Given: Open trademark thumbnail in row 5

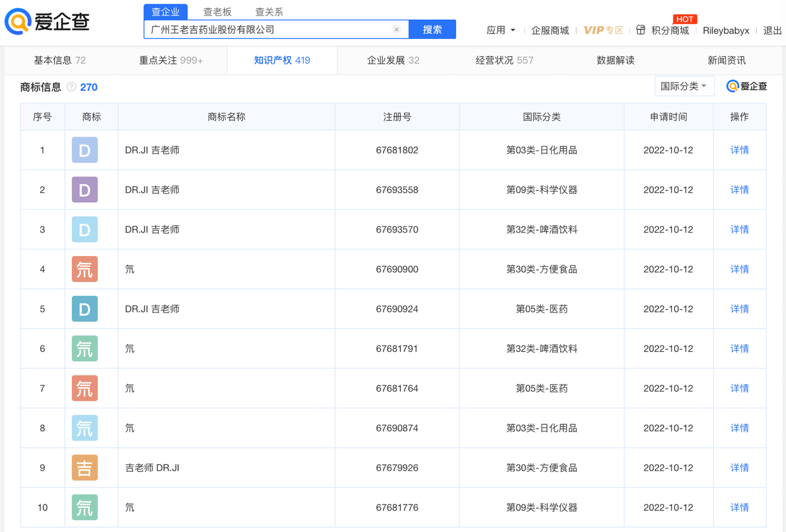Looking at the screenshot, I should [x=85, y=309].
